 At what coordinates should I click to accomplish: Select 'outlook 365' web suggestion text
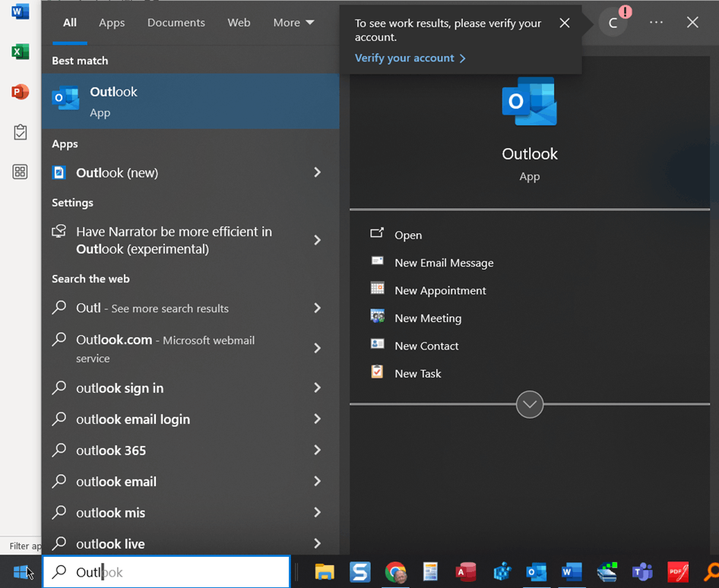click(111, 450)
